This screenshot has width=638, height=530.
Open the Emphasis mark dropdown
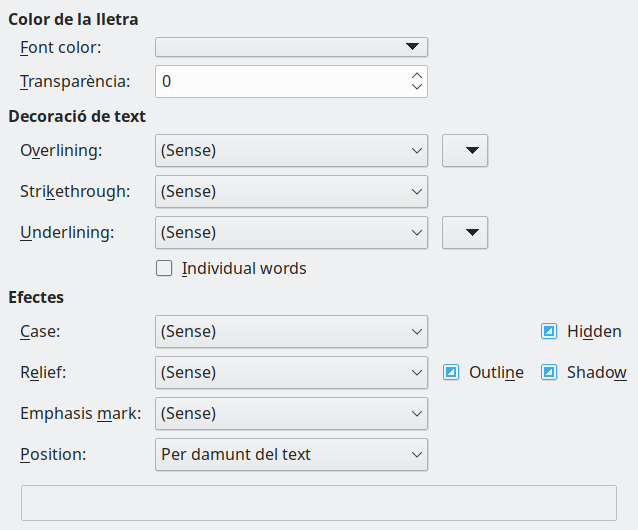pyautogui.click(x=291, y=413)
